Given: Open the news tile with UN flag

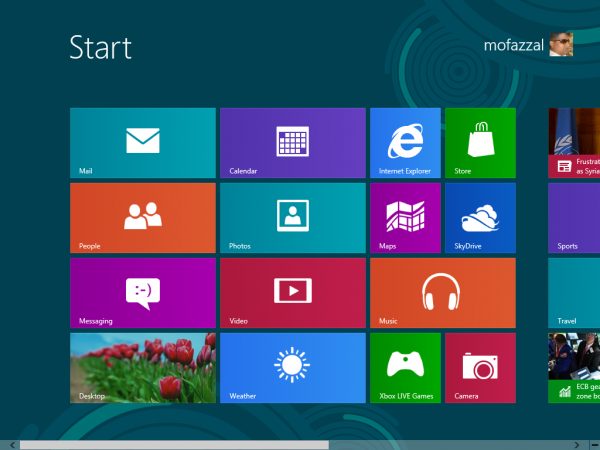Looking at the screenshot, I should pos(574,143).
